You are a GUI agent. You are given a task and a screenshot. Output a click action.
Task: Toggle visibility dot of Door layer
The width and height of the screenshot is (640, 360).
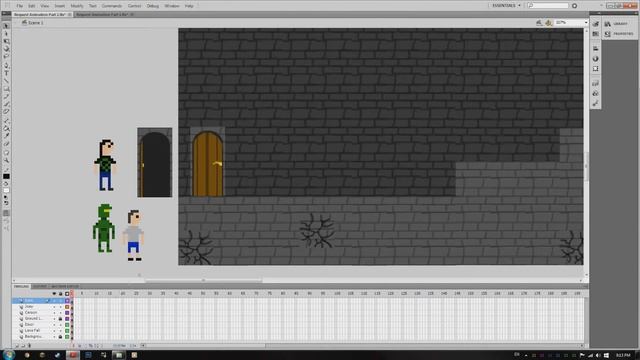click(x=54, y=324)
